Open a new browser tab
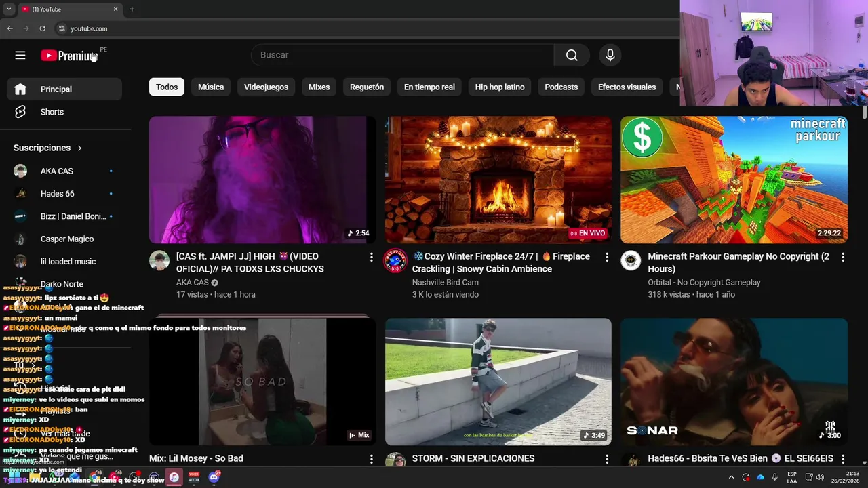Viewport: 868px width, 488px height. [x=132, y=9]
